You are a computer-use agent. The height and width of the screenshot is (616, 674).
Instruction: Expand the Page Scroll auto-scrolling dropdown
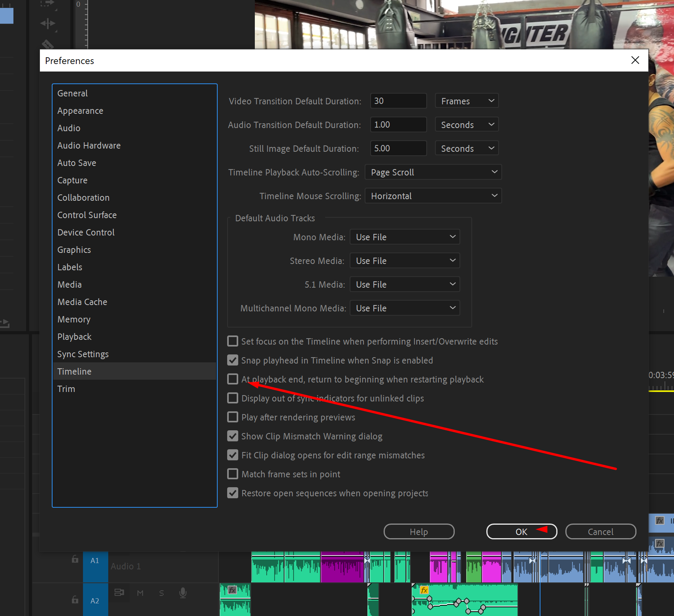pyautogui.click(x=433, y=172)
